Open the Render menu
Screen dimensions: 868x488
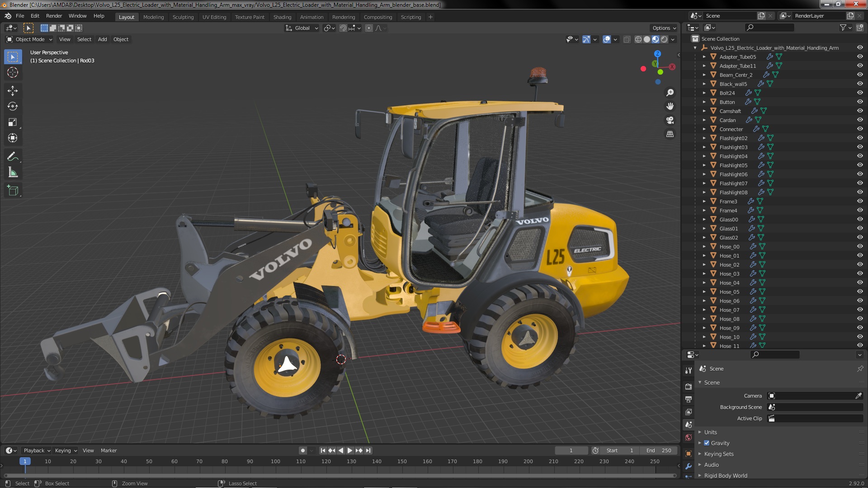click(x=54, y=16)
